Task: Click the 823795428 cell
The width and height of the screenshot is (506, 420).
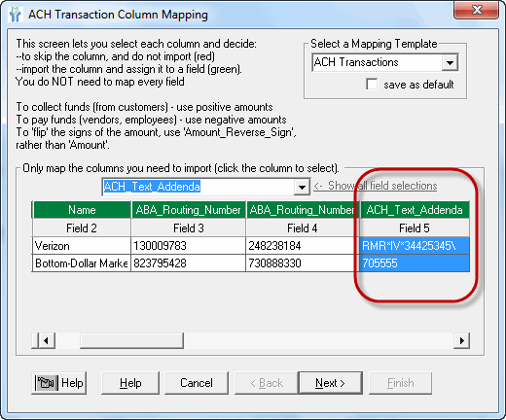Action: tap(189, 263)
